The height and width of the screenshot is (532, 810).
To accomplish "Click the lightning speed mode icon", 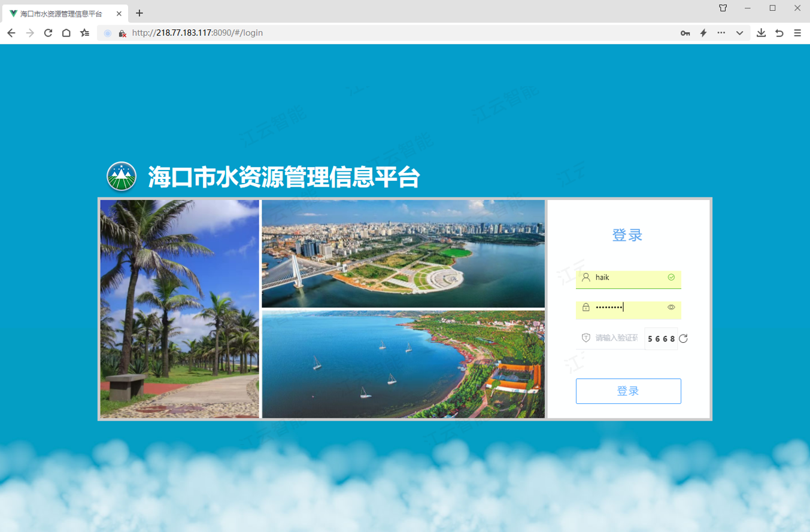I will (x=703, y=33).
